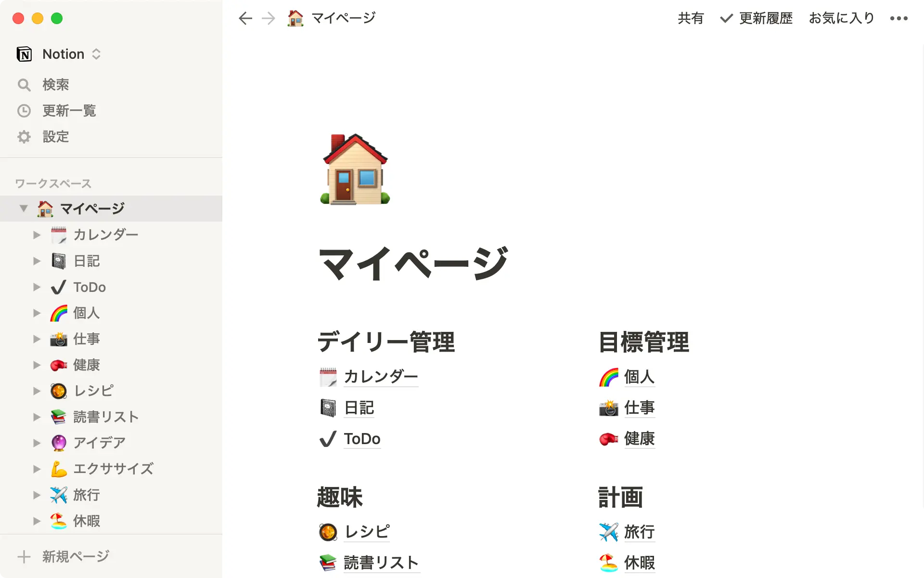This screenshot has height=578, width=924.
Task: Click the house emoji page icon above マイページ
Action: (x=355, y=170)
